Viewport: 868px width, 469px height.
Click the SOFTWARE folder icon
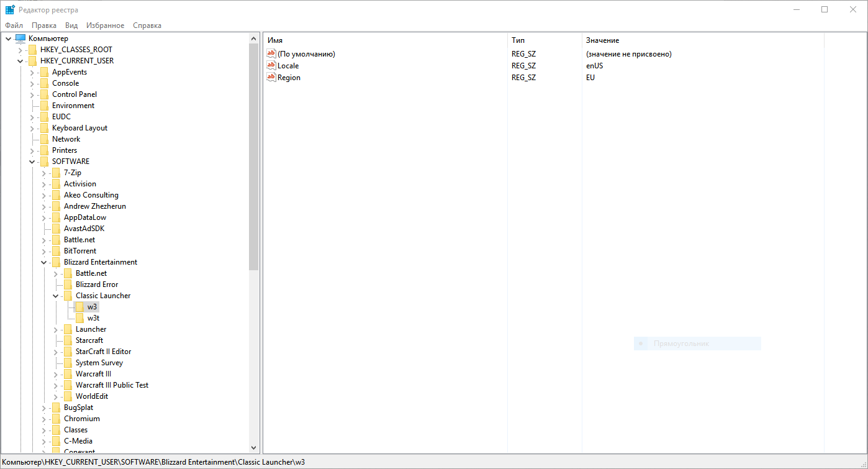(44, 162)
